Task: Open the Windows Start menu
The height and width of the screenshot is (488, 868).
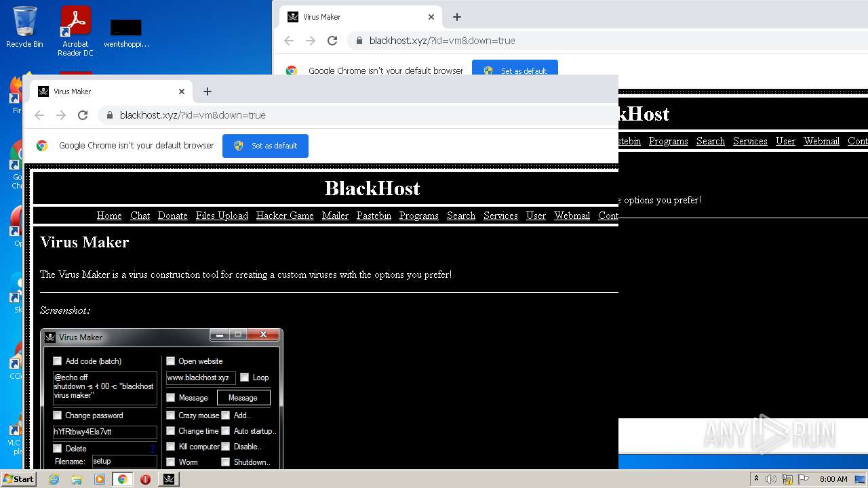Action: [x=18, y=479]
